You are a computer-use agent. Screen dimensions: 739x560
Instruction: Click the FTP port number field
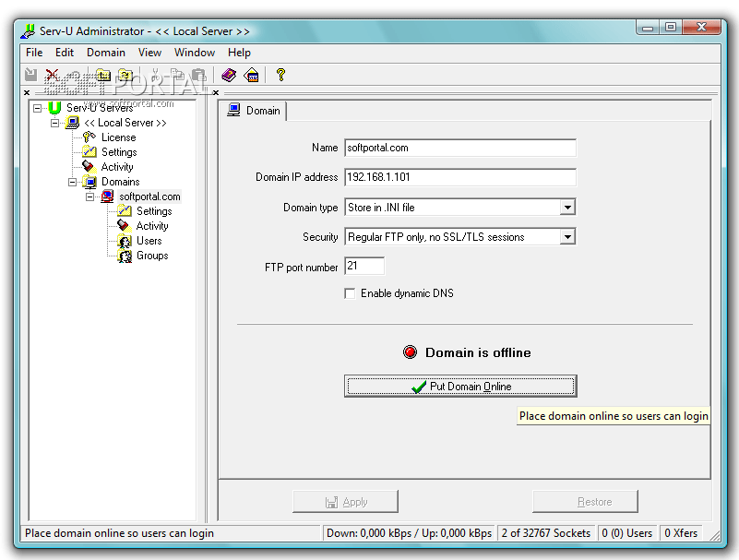click(x=364, y=266)
